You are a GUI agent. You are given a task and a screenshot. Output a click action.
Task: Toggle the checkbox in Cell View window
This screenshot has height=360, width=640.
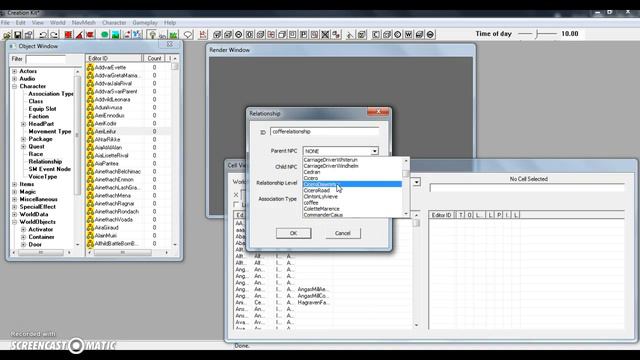pos(236,204)
